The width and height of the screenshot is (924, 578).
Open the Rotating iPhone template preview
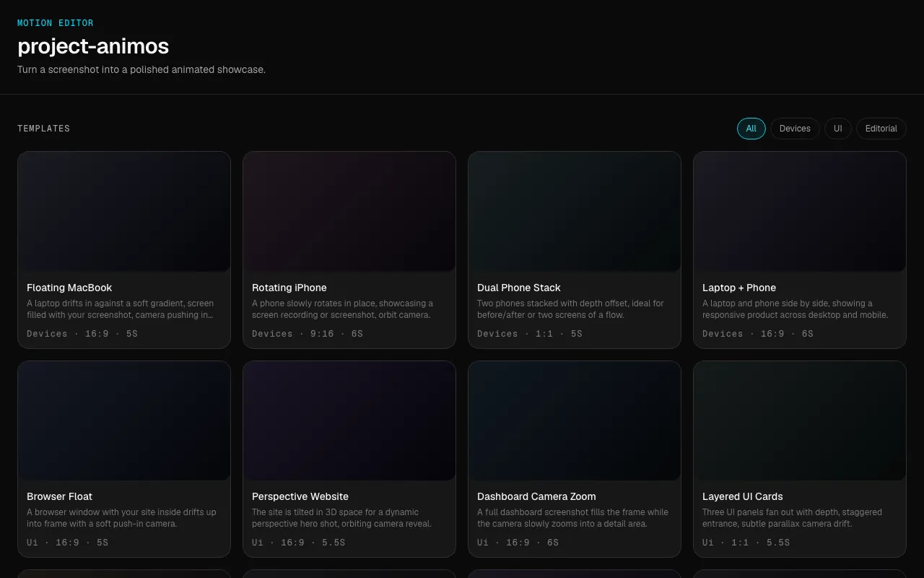click(349, 212)
